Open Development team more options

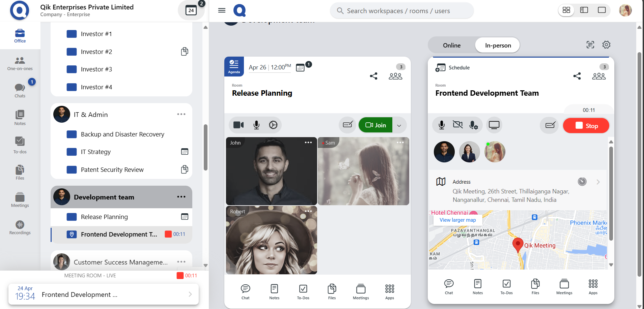(x=181, y=197)
